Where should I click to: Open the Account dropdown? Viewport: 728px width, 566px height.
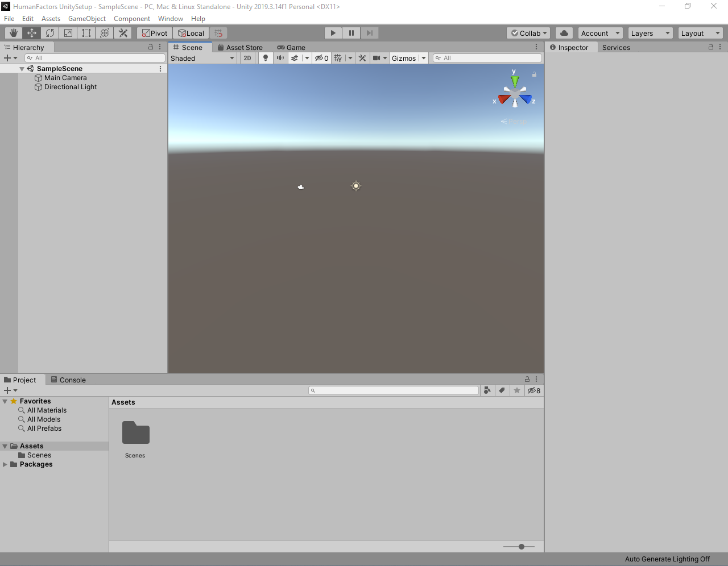601,33
